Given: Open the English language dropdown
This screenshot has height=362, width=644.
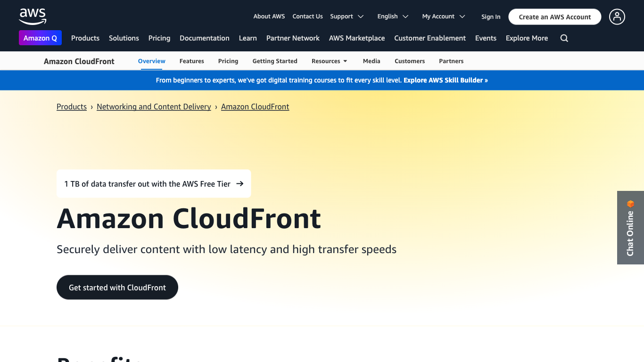Looking at the screenshot, I should (393, 16).
